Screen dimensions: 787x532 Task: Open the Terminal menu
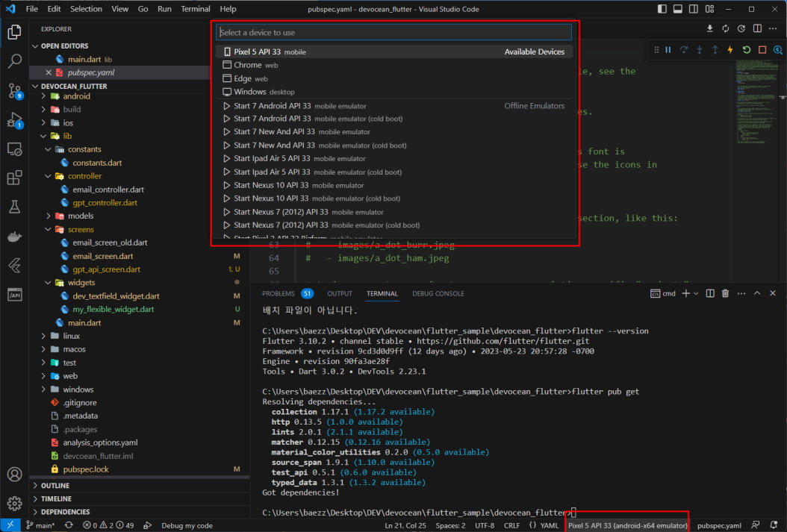195,9
